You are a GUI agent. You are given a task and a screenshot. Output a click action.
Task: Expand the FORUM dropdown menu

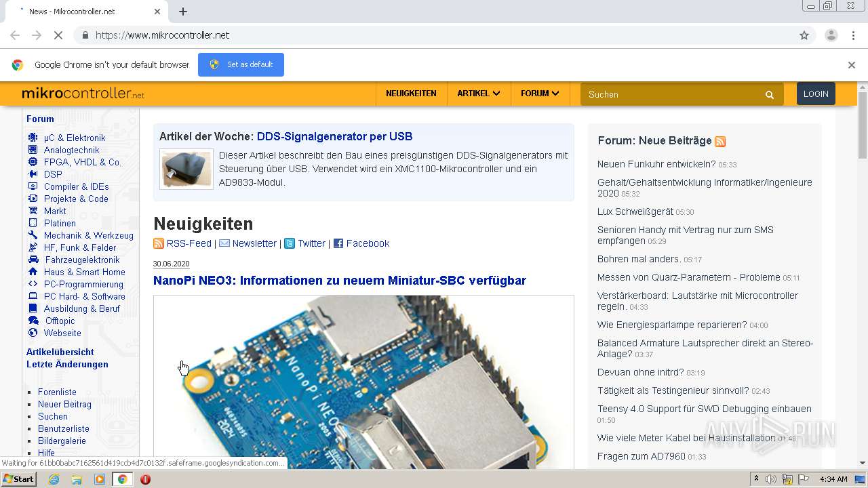tap(540, 94)
